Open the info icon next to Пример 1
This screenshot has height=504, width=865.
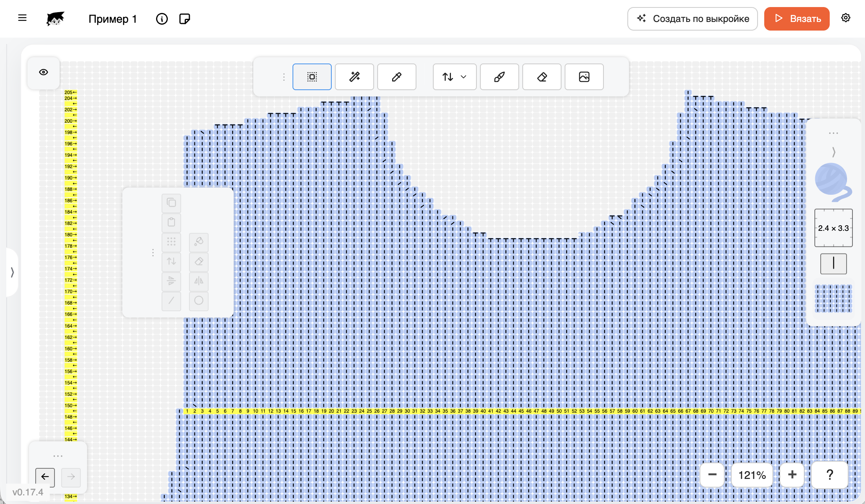point(162,19)
